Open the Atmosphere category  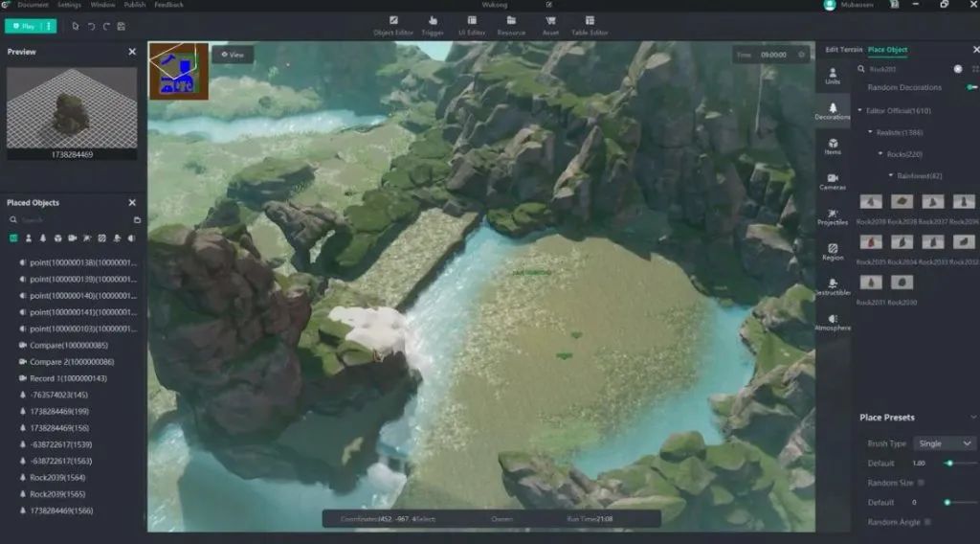pos(833,321)
